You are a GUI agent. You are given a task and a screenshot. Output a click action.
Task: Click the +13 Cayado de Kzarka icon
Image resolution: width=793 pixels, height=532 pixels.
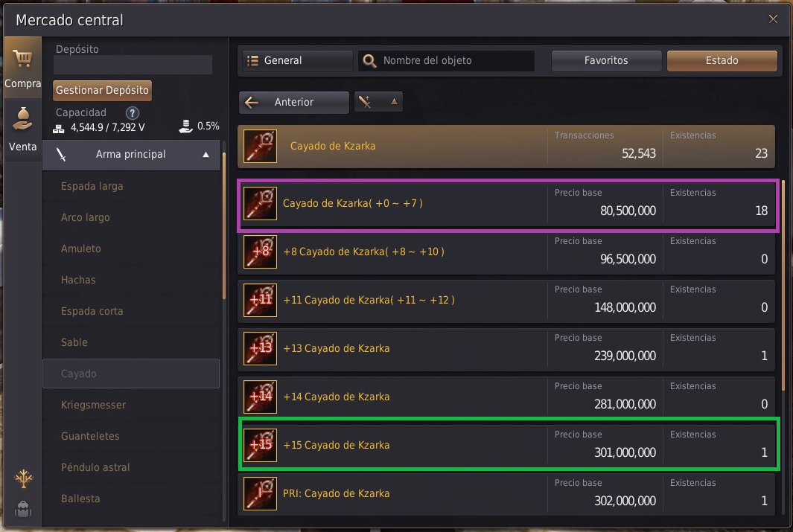pos(260,349)
